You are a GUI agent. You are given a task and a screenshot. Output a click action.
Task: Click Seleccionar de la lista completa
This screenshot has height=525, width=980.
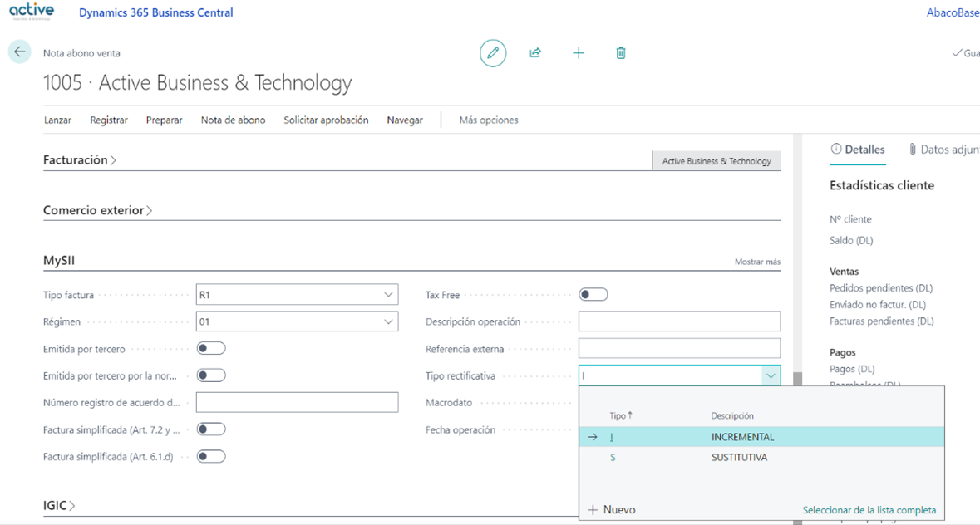coord(869,510)
